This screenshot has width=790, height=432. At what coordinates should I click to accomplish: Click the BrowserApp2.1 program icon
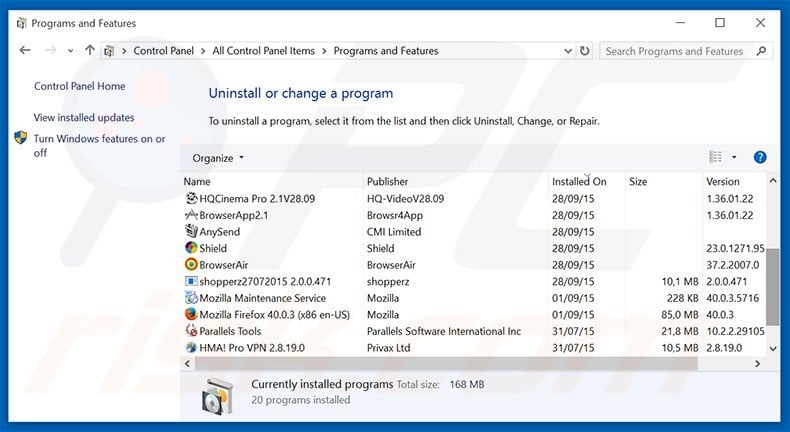pyautogui.click(x=191, y=215)
